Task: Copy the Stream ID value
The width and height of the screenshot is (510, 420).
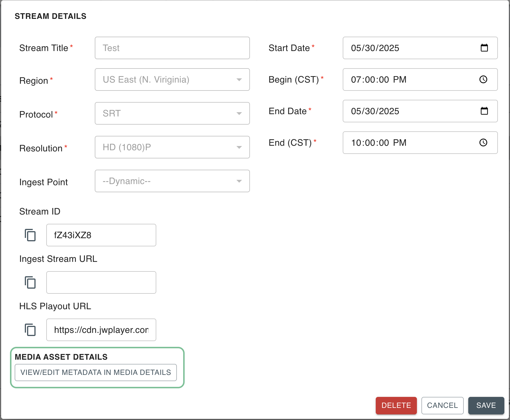Action: coord(30,235)
